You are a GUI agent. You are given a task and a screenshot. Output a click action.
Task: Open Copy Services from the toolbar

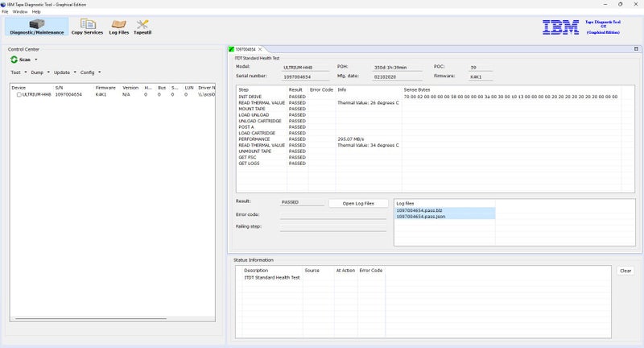87,27
